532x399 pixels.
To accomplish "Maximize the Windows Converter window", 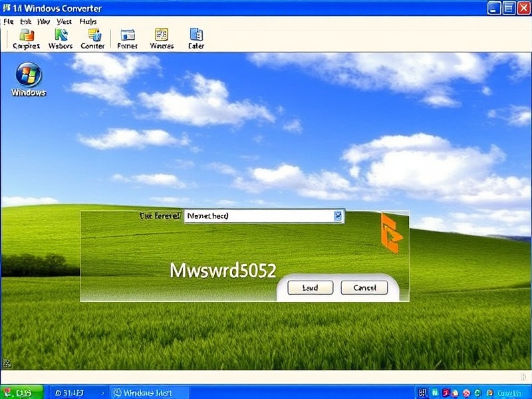I will (x=509, y=7).
